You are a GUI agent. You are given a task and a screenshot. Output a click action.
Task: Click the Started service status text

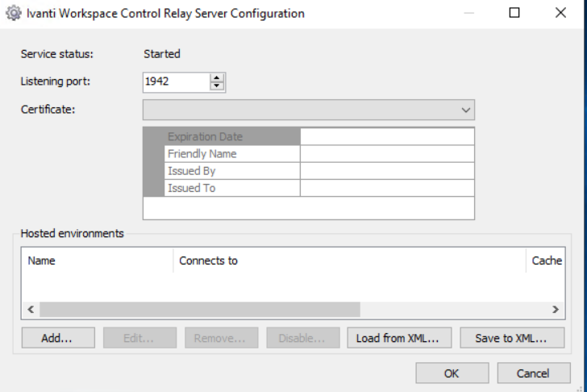pyautogui.click(x=162, y=54)
